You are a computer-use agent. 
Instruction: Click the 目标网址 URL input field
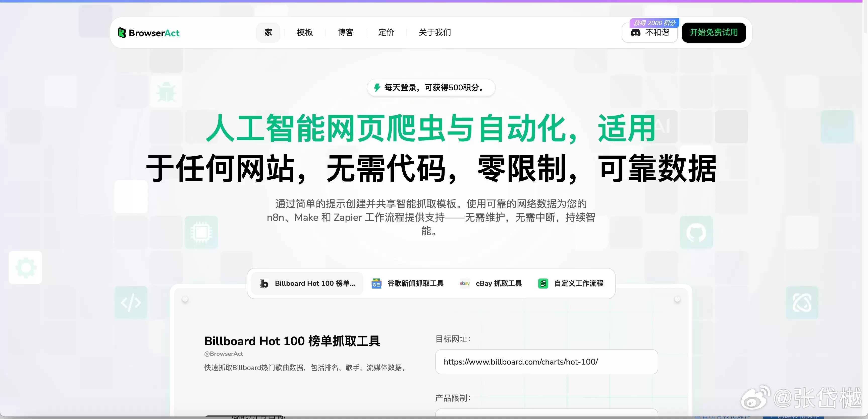coord(547,362)
